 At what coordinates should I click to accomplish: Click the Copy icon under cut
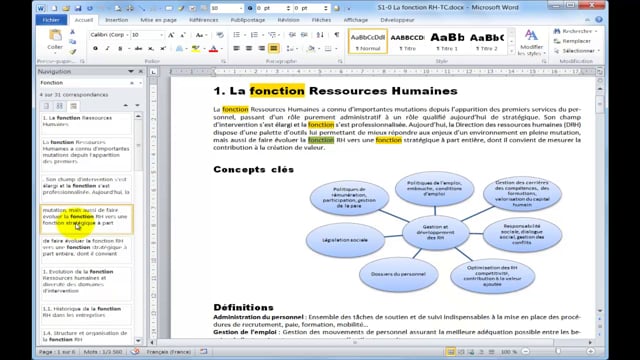tap(72, 42)
